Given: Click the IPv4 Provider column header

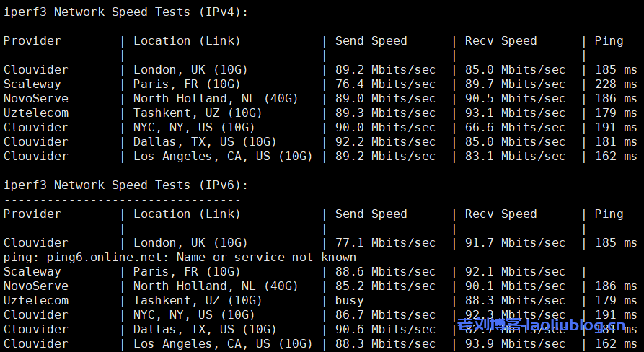Looking at the screenshot, I should coord(32,40).
